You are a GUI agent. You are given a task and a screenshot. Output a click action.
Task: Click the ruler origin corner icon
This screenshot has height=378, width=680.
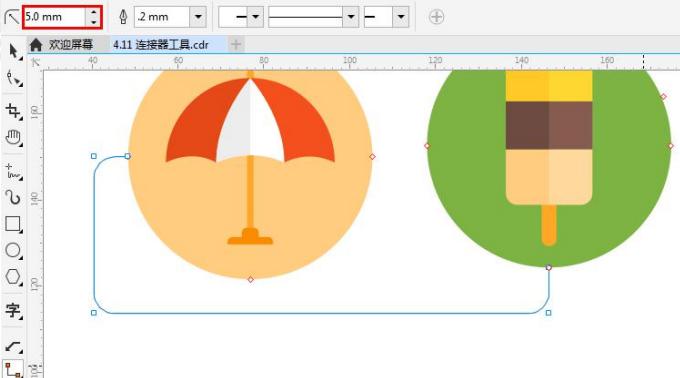click(36, 62)
